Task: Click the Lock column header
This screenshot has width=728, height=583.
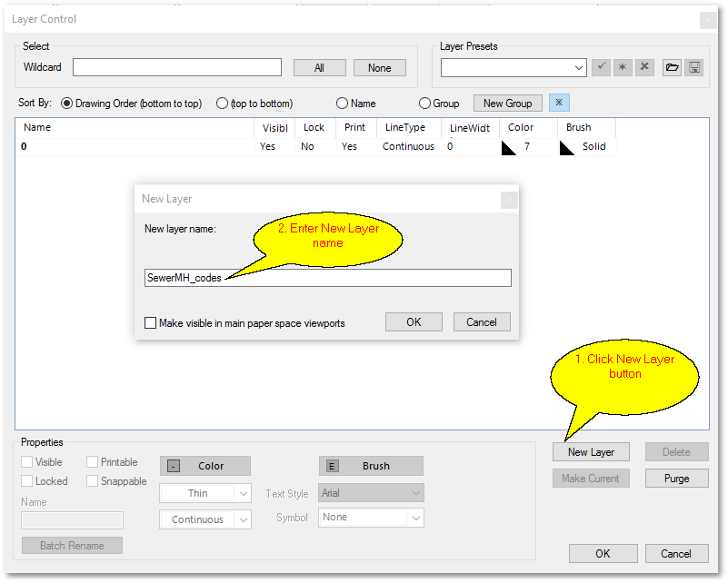Action: 315,127
